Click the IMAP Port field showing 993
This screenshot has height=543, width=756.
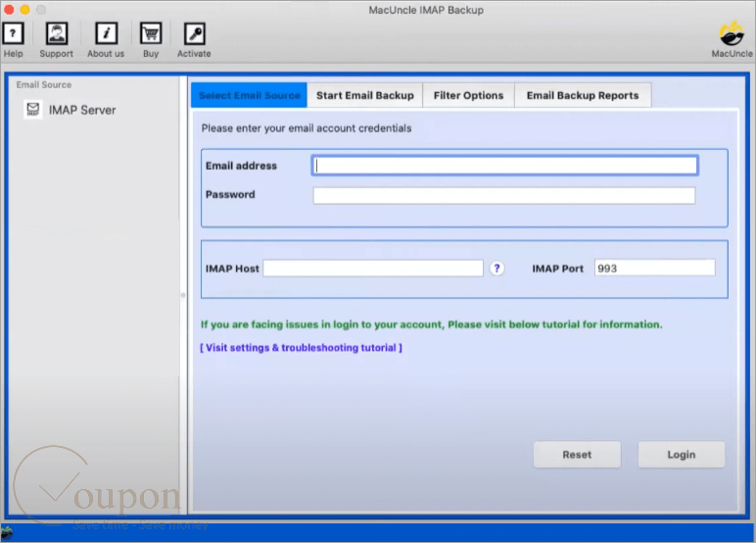click(x=654, y=268)
